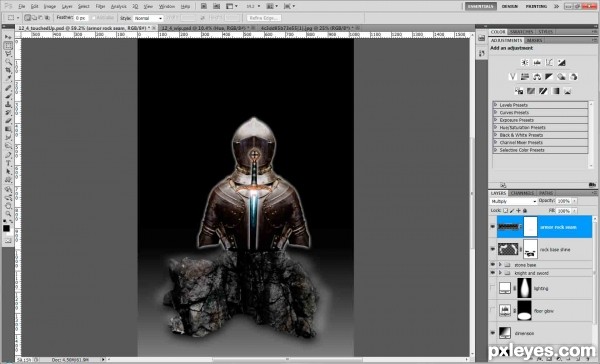Screen dimensions: 600x364
Task: Expand the knight and sword group
Action: tap(500, 273)
